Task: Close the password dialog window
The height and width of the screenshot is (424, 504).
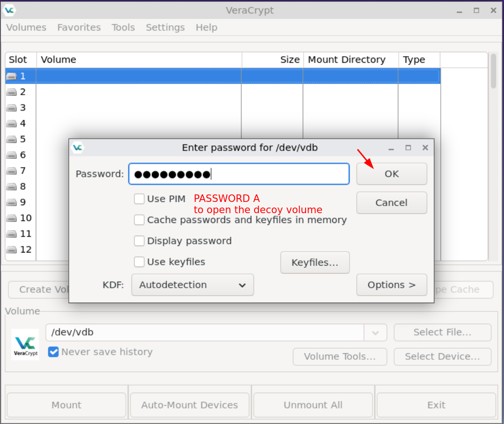Action: [425, 148]
